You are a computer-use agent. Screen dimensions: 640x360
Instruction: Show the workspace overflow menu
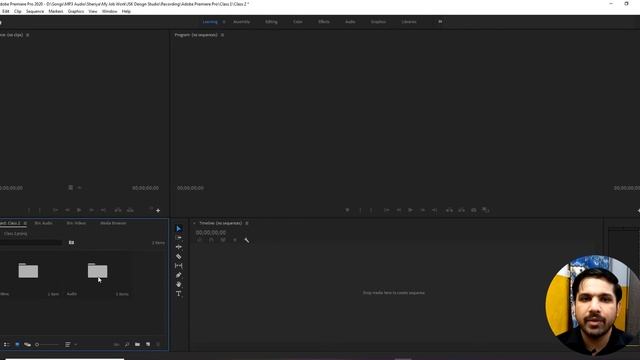pos(440,22)
